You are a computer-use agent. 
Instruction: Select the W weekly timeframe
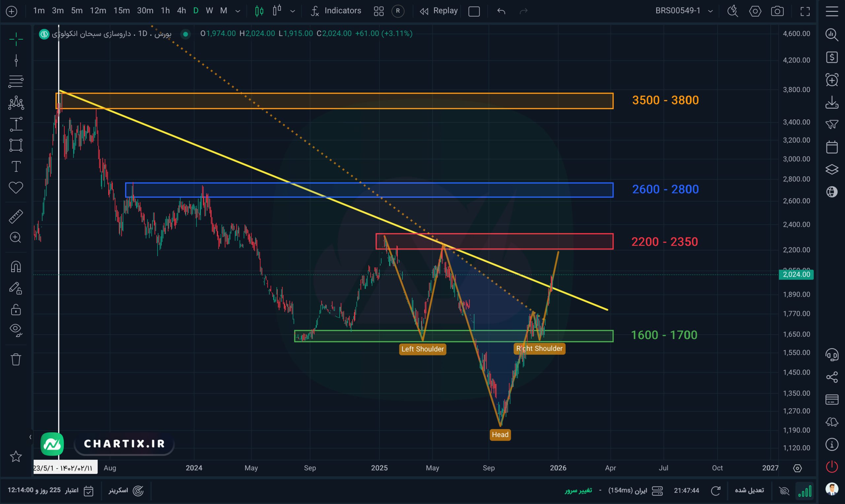(209, 11)
